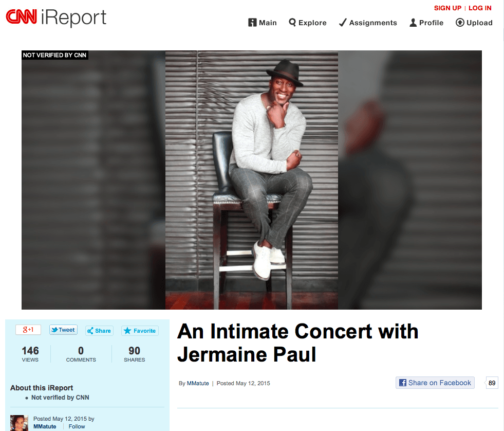Viewport: 504px width, 431px height.
Task: Click the Google +1 button
Action: [28, 330]
